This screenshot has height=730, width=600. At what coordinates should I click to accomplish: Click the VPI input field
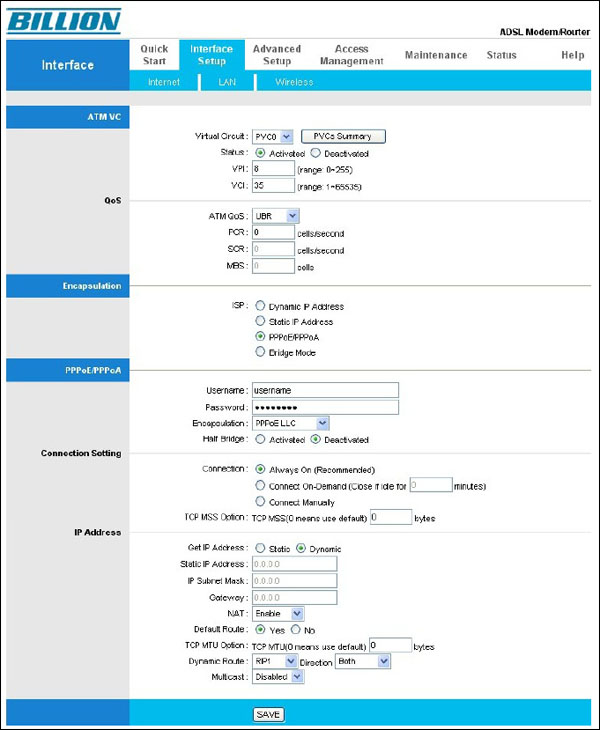tap(273, 169)
